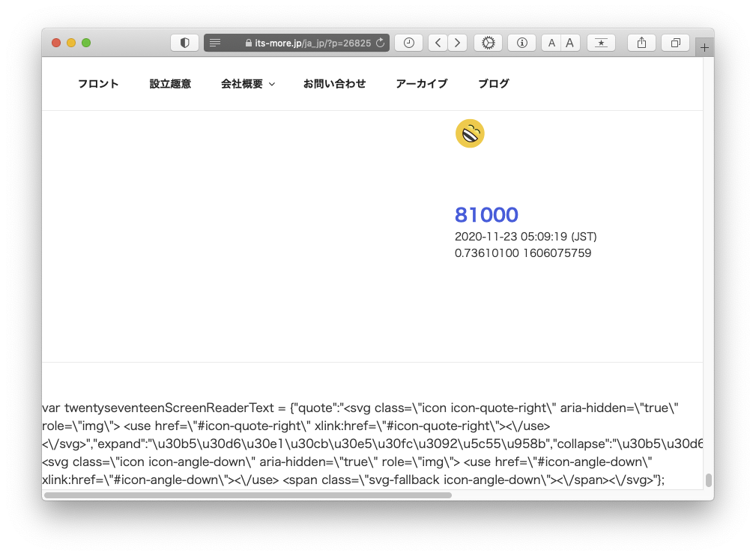756x556 pixels.
Task: Open a new tab with plus button
Action: coord(704,47)
